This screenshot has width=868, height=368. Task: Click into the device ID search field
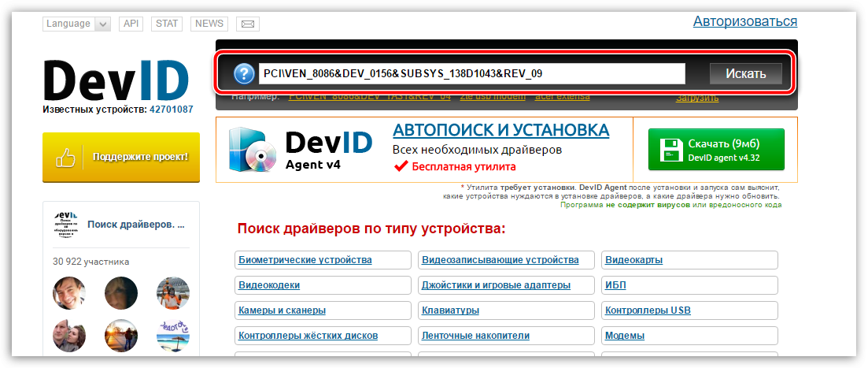pyautogui.click(x=471, y=74)
